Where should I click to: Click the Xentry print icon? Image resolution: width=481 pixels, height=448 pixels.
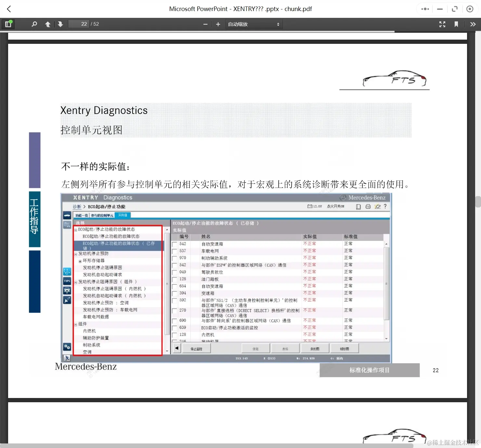[368, 206]
